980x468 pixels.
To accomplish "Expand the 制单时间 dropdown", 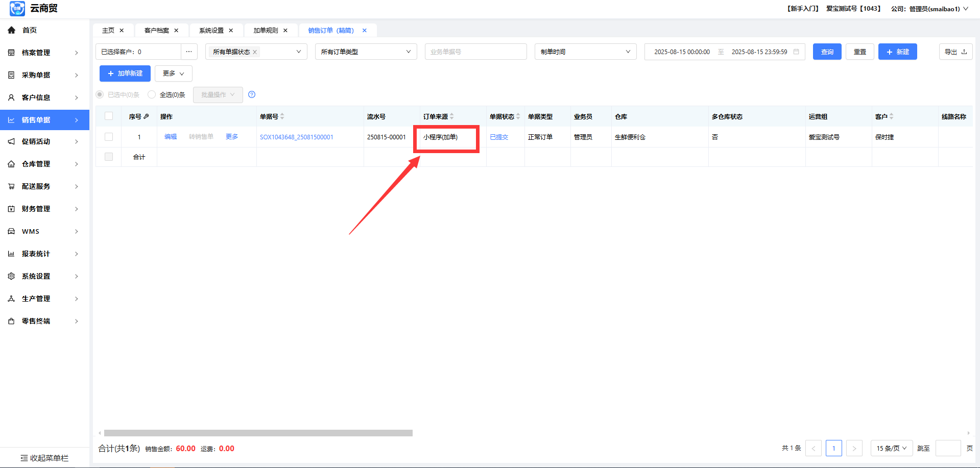I will click(585, 52).
